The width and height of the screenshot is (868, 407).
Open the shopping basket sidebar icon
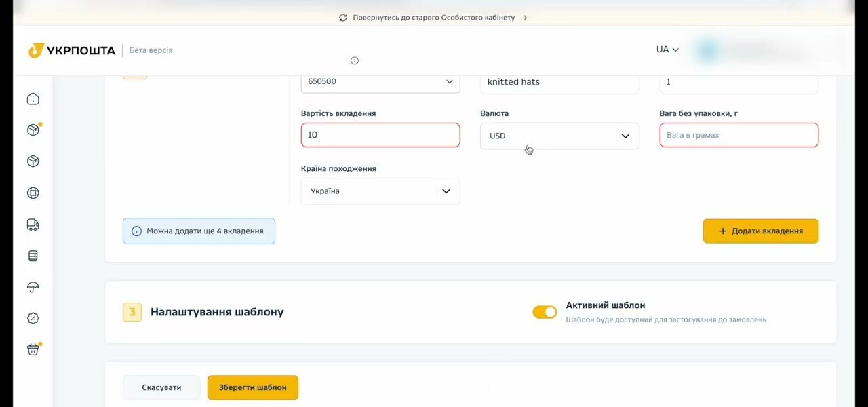(x=33, y=349)
